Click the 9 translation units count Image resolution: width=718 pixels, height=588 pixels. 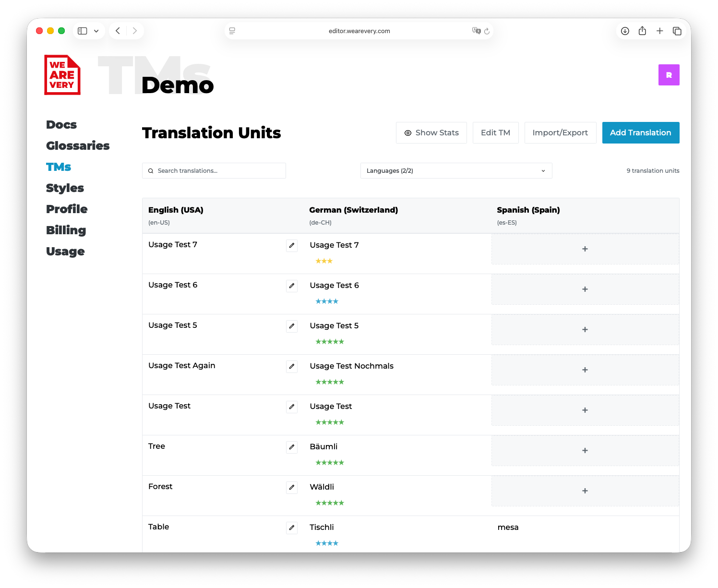pos(653,171)
